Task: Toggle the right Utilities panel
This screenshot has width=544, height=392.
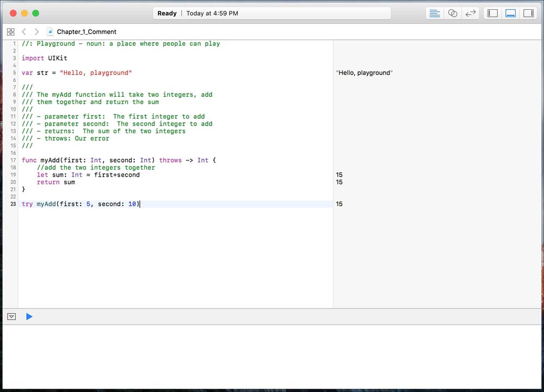Action: click(x=528, y=14)
